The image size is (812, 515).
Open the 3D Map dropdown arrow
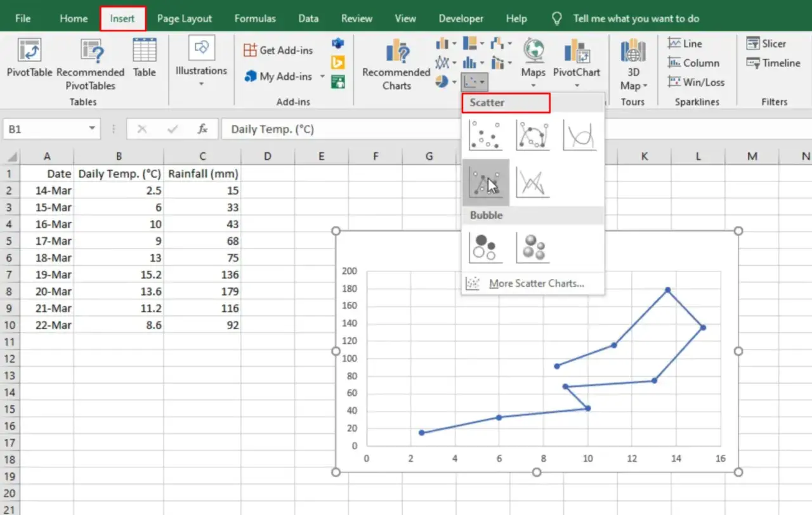click(x=645, y=86)
